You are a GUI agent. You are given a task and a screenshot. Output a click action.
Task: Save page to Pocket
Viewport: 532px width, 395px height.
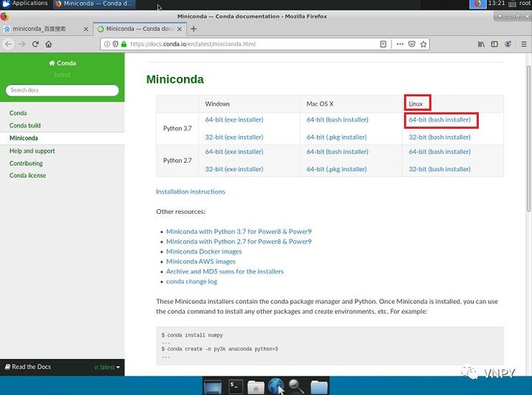(412, 44)
